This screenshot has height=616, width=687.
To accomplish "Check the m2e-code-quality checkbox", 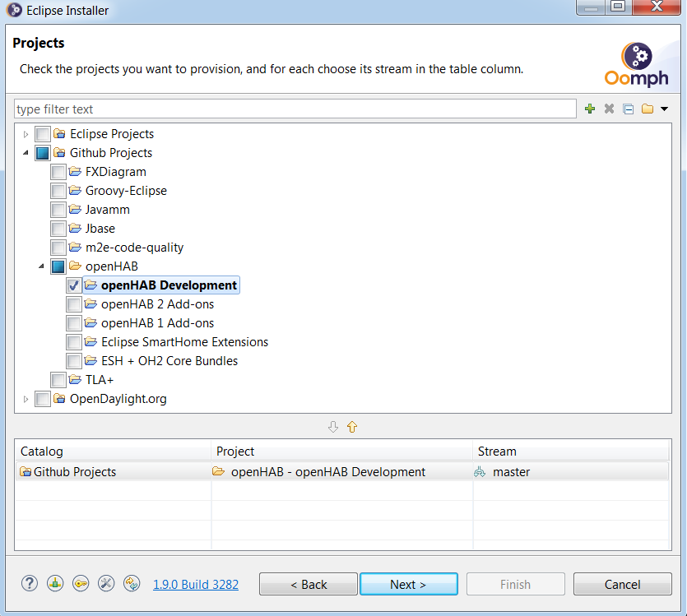I will pyautogui.click(x=58, y=248).
